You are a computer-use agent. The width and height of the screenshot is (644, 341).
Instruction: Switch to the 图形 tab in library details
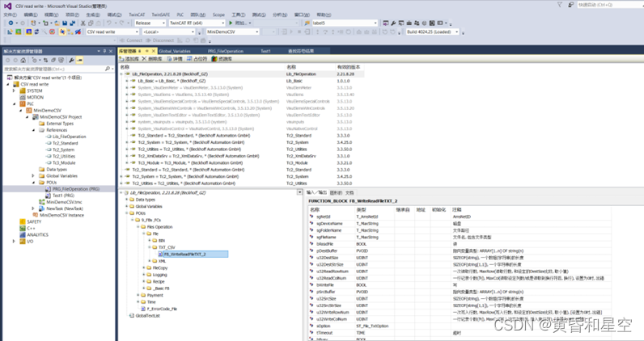coord(336,192)
